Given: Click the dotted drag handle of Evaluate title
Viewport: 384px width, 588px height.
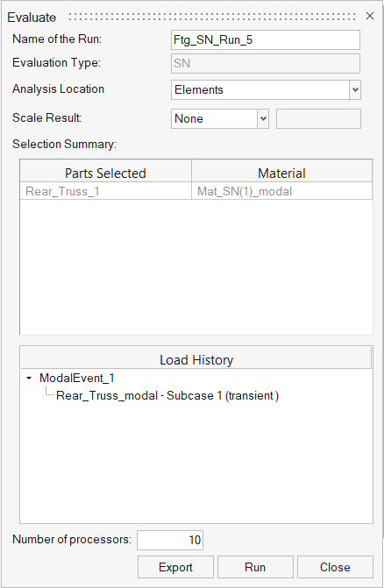Looking at the screenshot, I should [212, 17].
